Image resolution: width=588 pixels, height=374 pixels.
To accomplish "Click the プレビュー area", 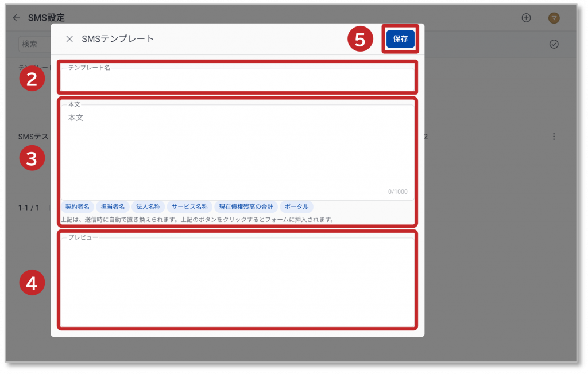I will point(237,281).
